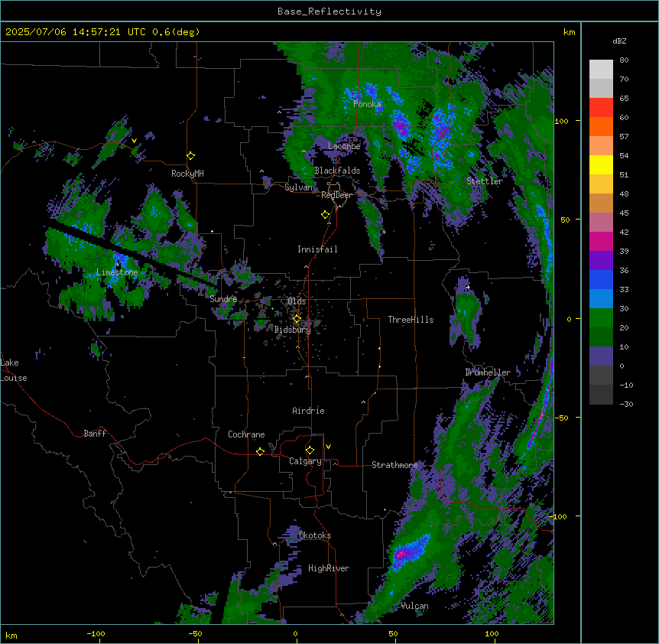
Task: Select the light gray swatch between 80 and 70
Action: click(601, 70)
